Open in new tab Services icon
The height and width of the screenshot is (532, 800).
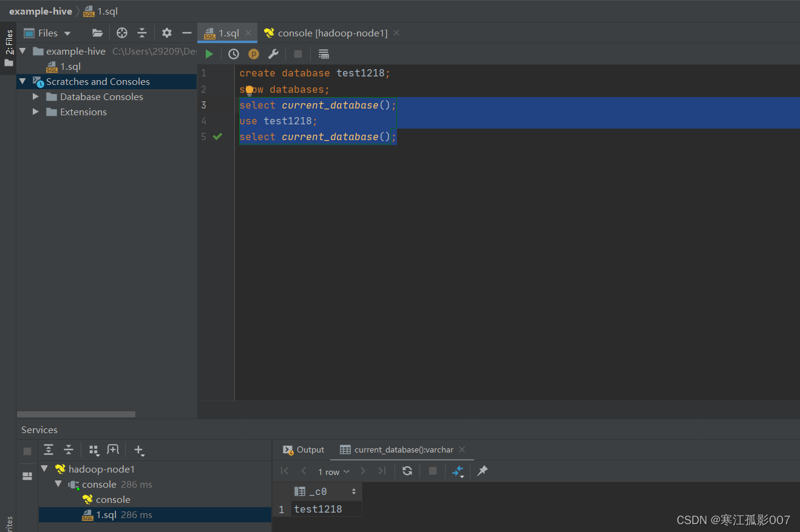(113, 450)
